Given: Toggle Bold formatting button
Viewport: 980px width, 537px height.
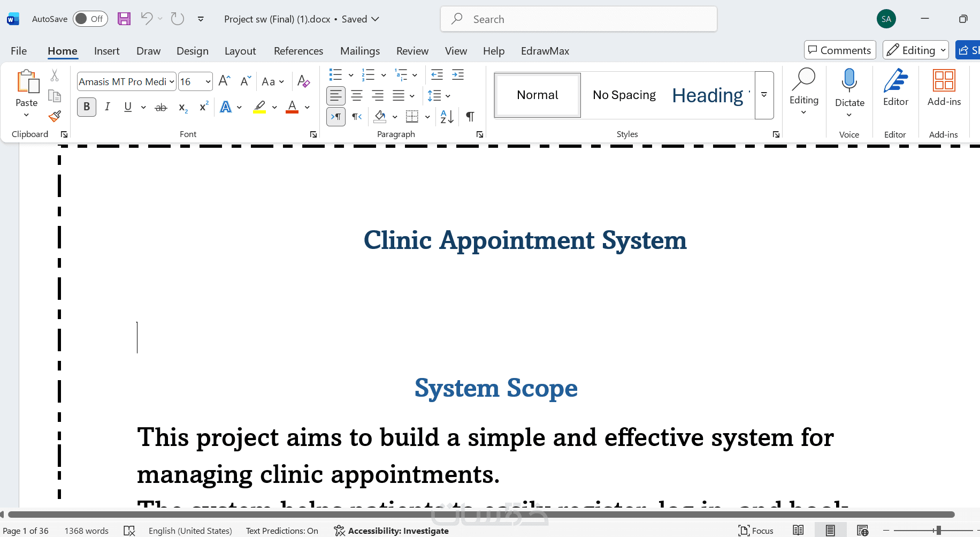Looking at the screenshot, I should coord(87,107).
